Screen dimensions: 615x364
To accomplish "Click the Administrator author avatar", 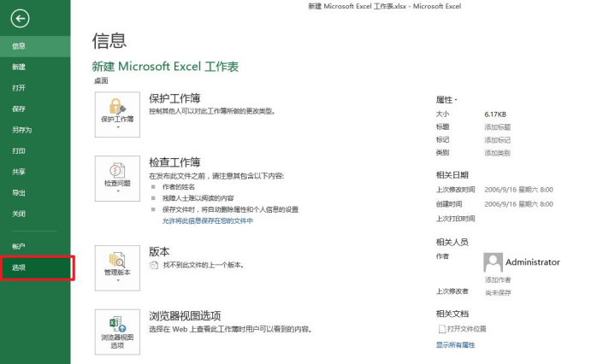I will 493,262.
